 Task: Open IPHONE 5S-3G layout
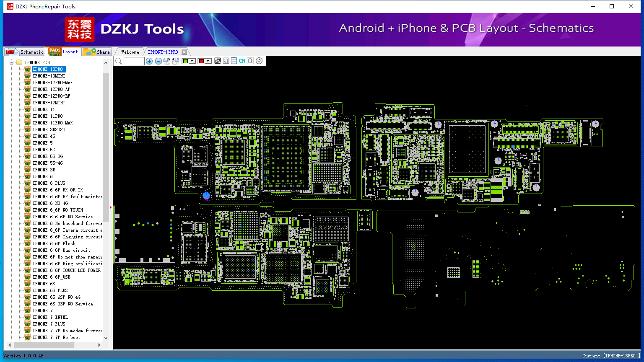point(47,156)
